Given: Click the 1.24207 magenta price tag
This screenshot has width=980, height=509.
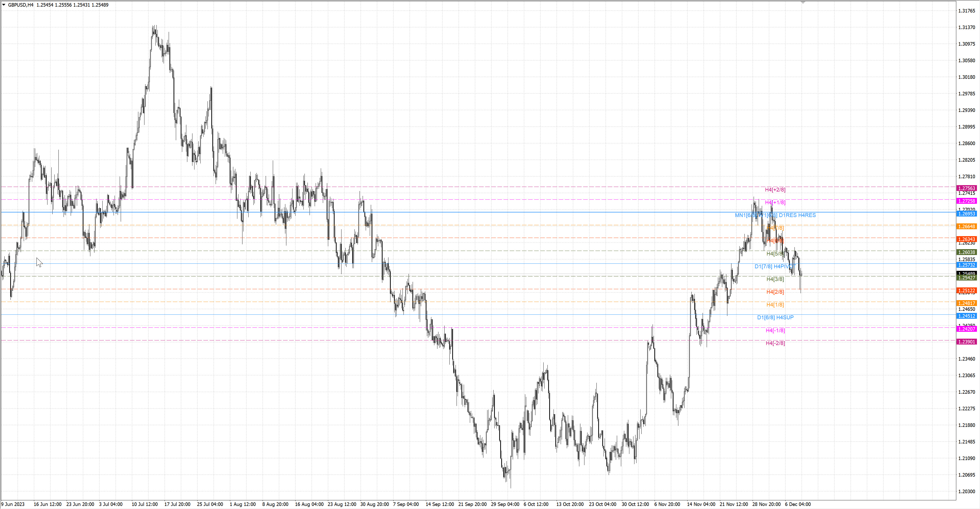Looking at the screenshot, I should (966, 329).
